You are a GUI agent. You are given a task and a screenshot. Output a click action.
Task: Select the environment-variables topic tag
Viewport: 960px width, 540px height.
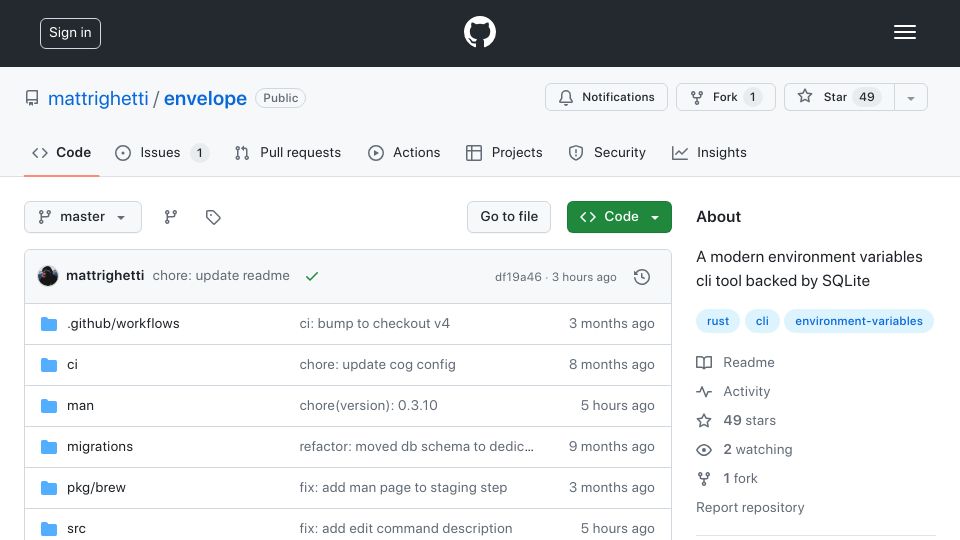click(x=858, y=321)
